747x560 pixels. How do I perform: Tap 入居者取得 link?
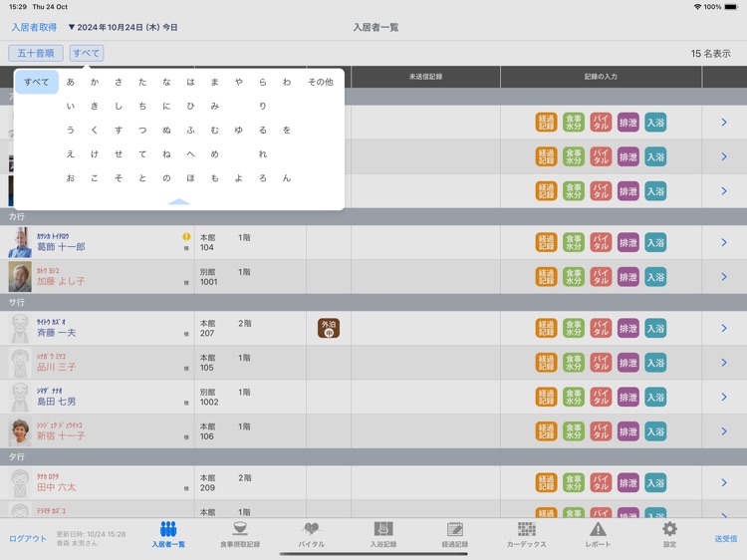(34, 28)
